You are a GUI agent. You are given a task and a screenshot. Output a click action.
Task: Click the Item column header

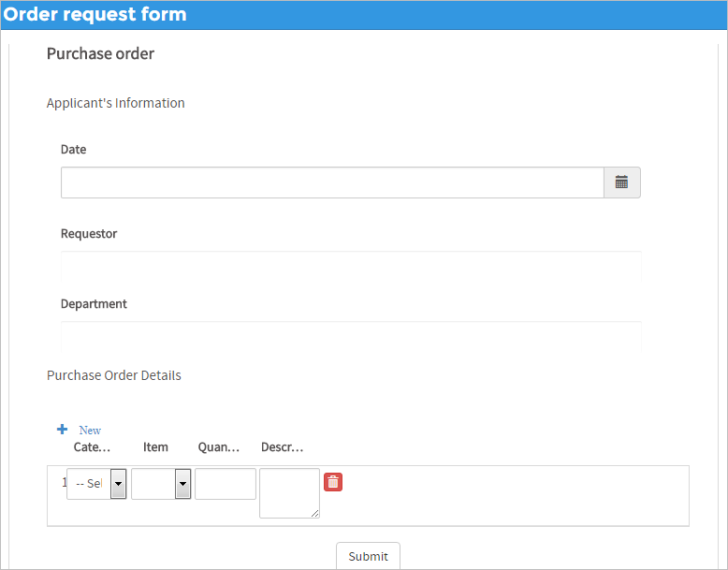155,447
